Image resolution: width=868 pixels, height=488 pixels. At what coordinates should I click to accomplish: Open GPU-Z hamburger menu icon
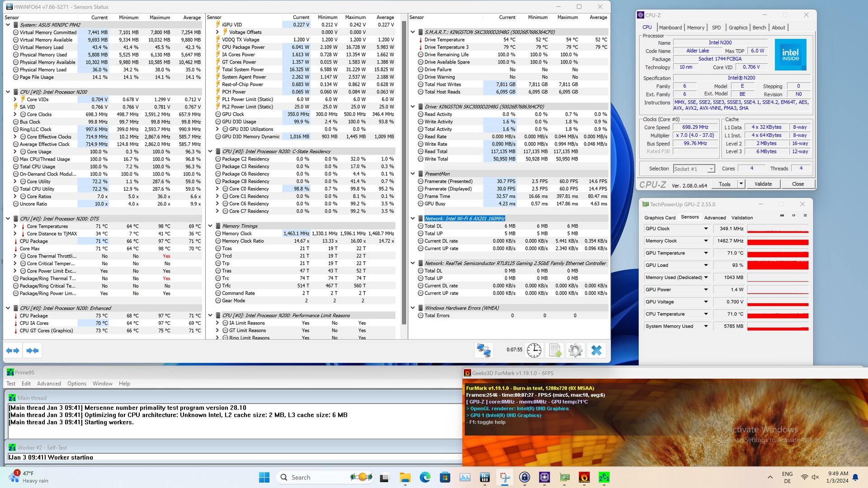click(805, 216)
